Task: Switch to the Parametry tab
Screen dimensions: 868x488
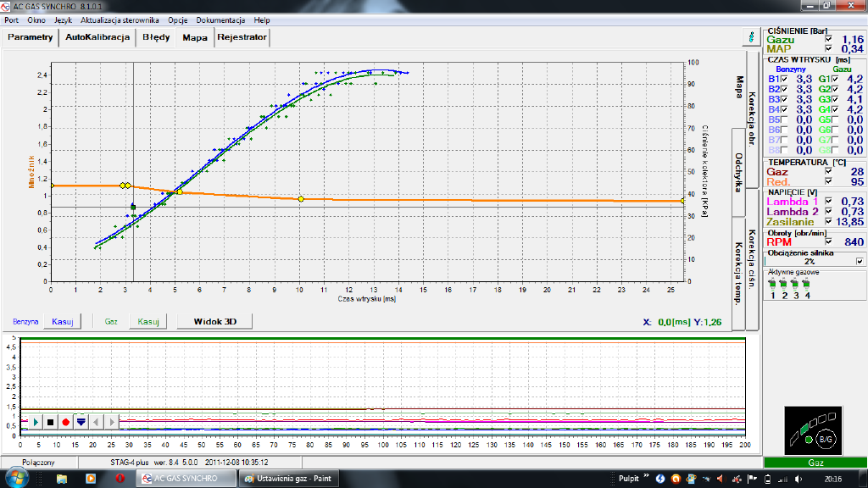Action: (x=30, y=37)
